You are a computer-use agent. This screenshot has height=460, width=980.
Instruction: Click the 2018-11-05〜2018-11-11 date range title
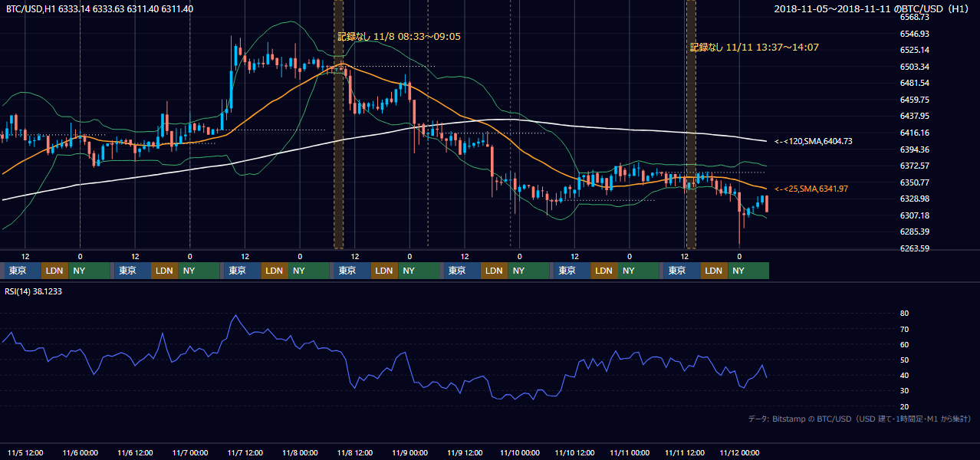872,9
